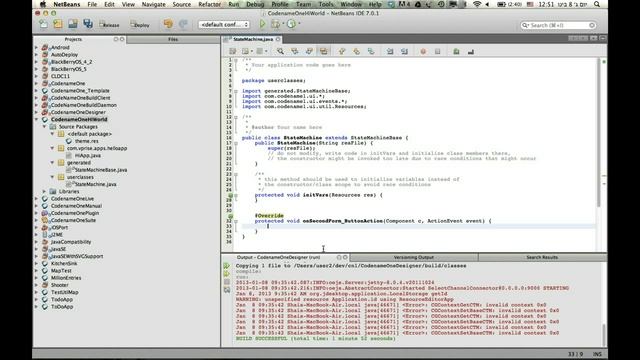This screenshot has width=640, height=360.
Task: Click the Find Selection magnifier icon
Action: click(280, 51)
